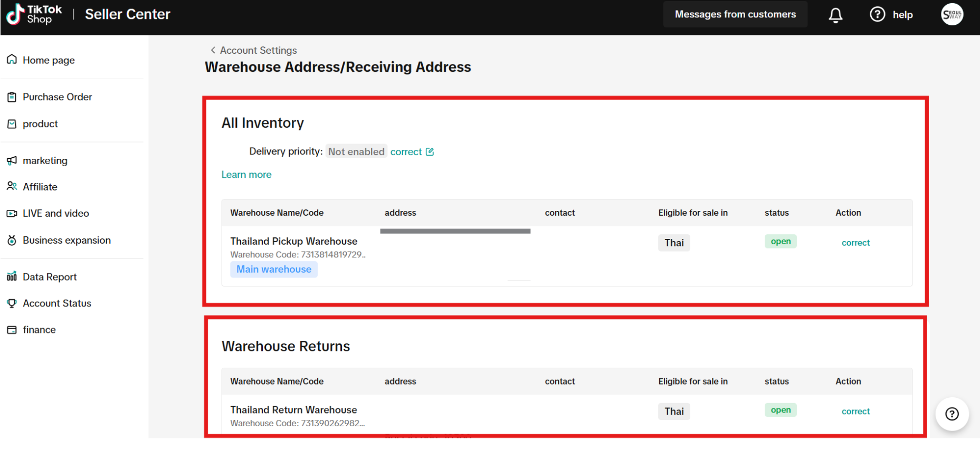
Task: Open the profile avatar menu
Action: coord(952,15)
